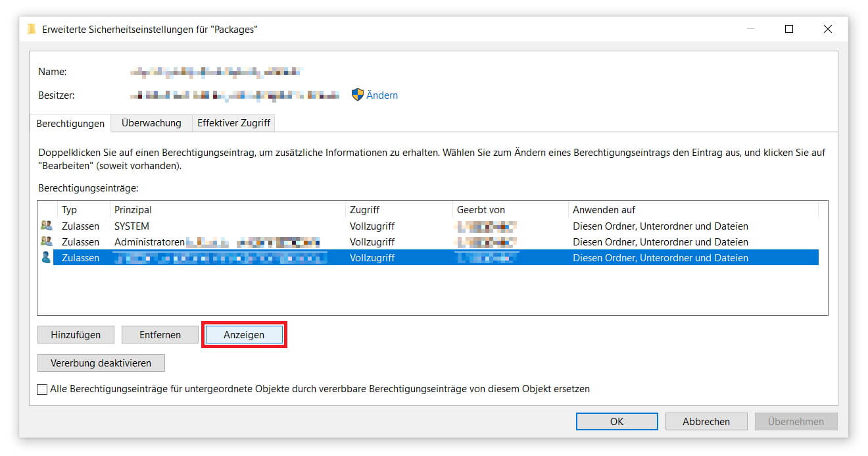Open the Hinzufügen dialog

[76, 334]
